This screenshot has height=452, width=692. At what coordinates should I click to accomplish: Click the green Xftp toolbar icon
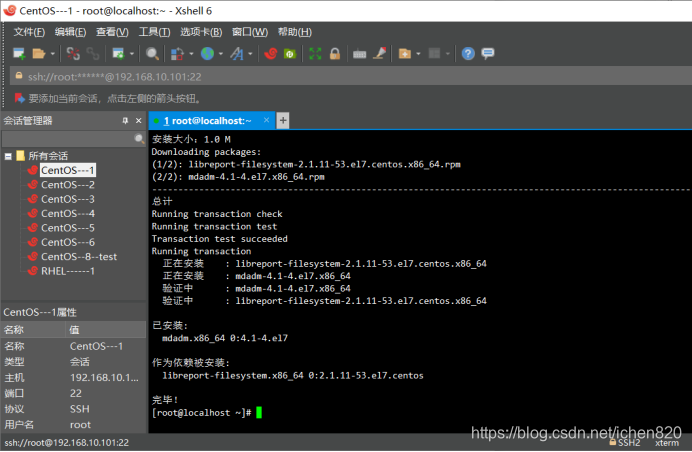[x=290, y=54]
